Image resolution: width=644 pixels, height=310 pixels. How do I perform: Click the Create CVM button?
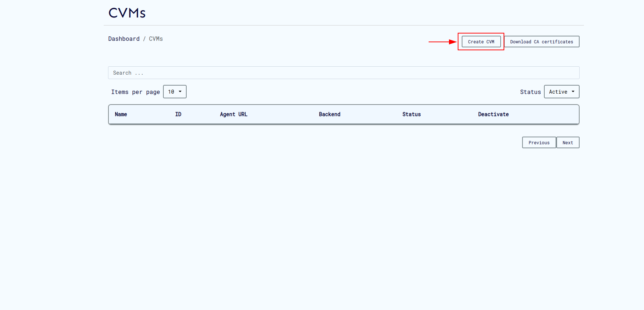(x=481, y=42)
